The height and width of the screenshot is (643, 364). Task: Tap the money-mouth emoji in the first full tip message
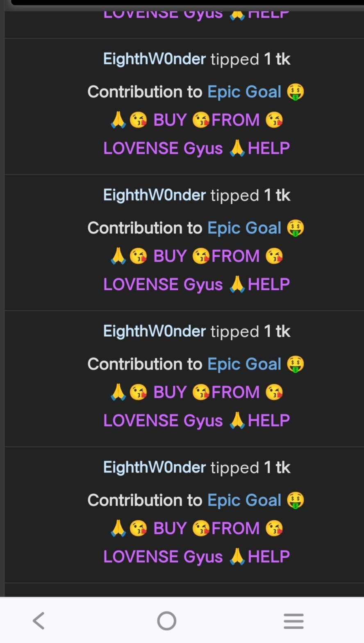tap(295, 92)
